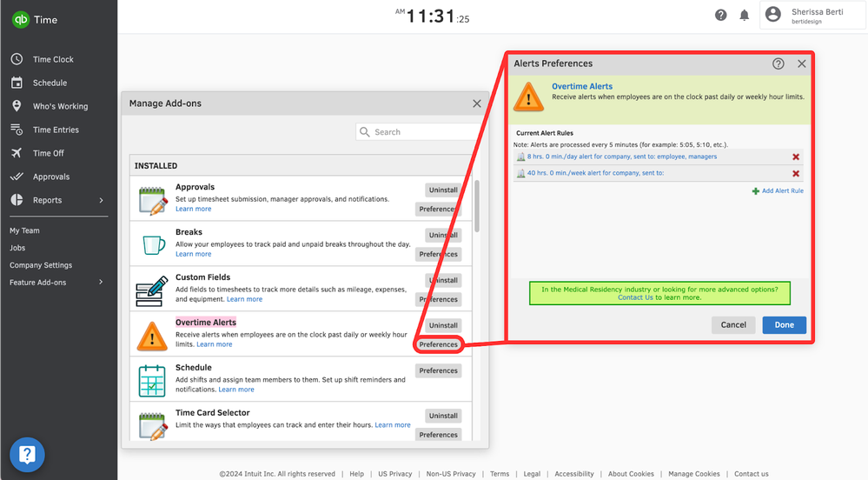Delete the 40 hrs per week alert rule

pos(796,174)
